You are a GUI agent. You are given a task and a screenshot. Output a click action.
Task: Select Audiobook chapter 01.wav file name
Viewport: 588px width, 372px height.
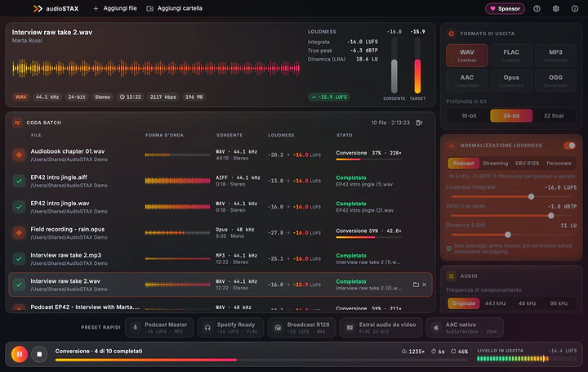click(x=68, y=151)
